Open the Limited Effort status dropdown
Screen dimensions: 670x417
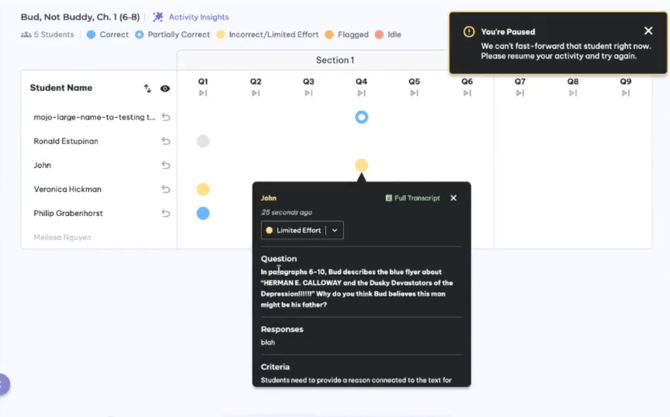click(x=335, y=230)
